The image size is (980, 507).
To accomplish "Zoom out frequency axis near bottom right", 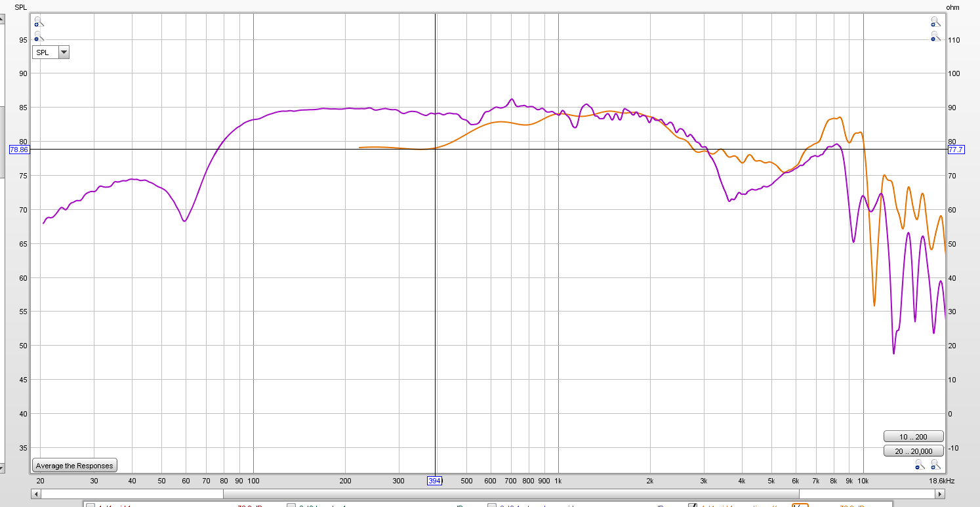I will [x=920, y=464].
